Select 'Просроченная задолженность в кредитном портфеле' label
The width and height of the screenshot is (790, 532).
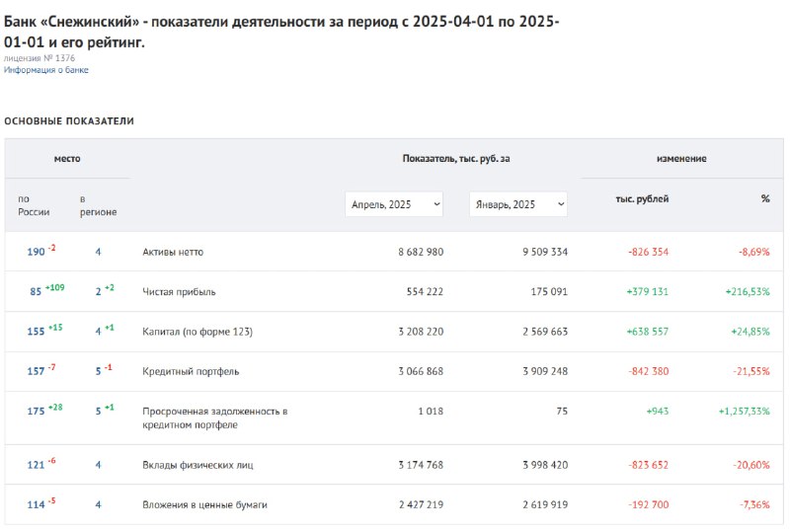coord(215,418)
